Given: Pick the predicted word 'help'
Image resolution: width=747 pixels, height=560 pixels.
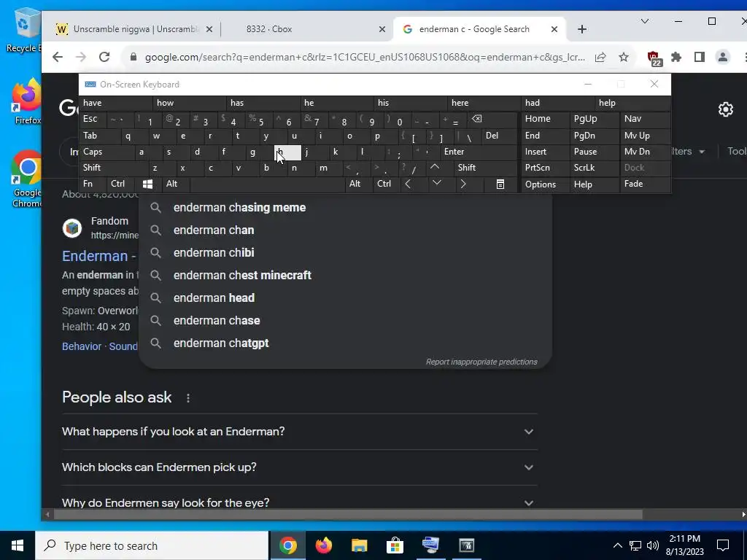Looking at the screenshot, I should pos(632,103).
